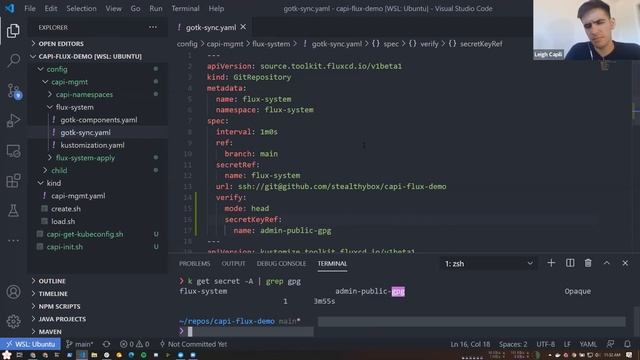The width and height of the screenshot is (640, 360).
Task: Expand the Java Projects section
Action: click(62, 319)
